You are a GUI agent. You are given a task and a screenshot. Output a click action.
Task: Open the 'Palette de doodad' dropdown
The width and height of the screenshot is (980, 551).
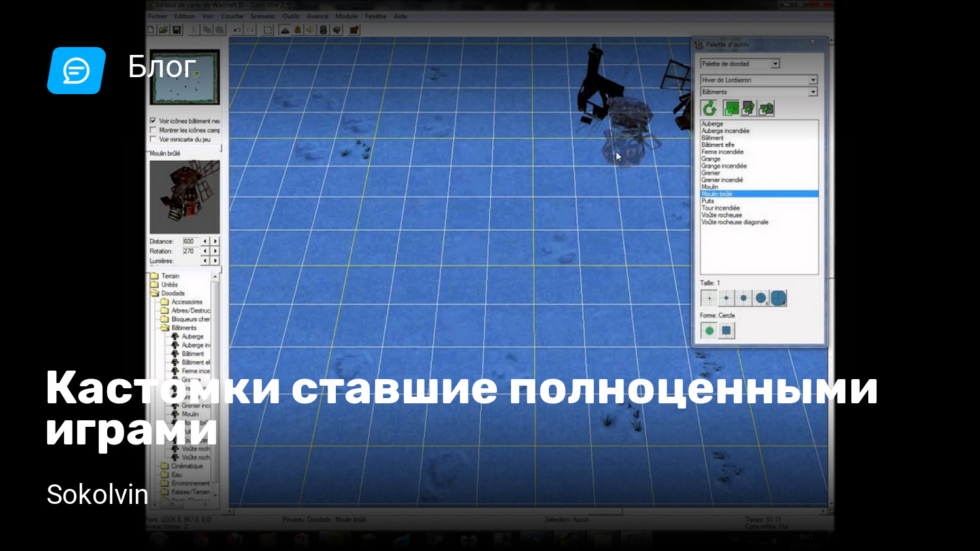[740, 64]
